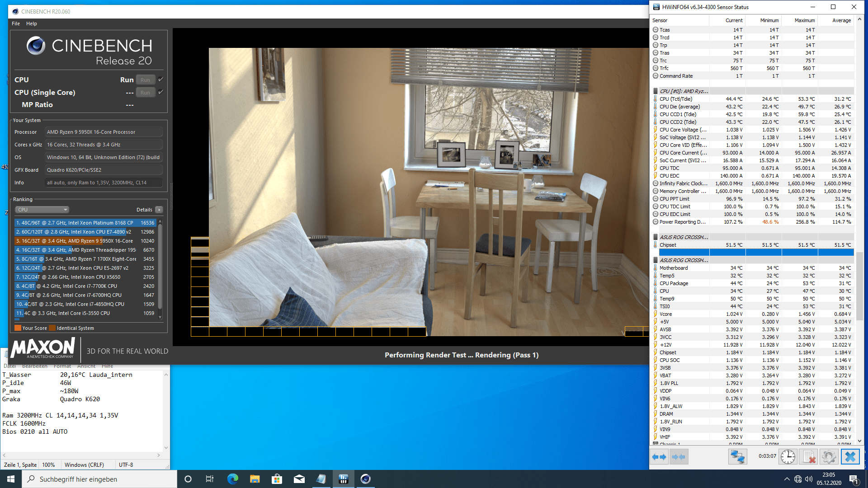Open the HWiNFO remote monitoring network icon
This screenshot has width=868, height=488.
[737, 457]
